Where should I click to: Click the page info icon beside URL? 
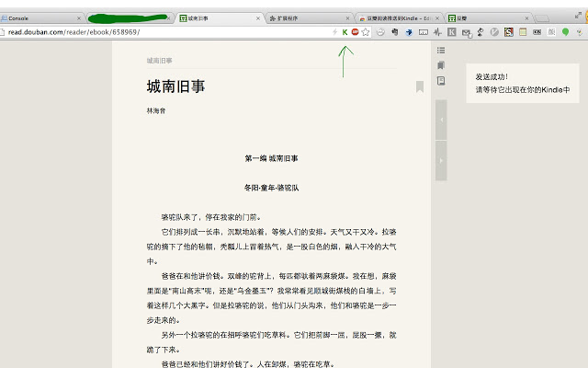coord(2,32)
